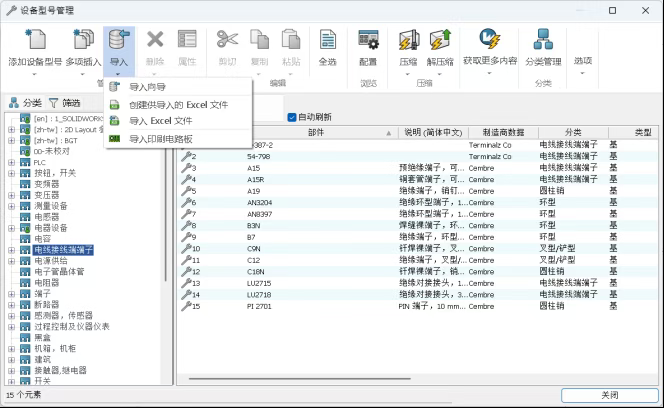
Task: Click 获取更多内容 download icon
Action: pyautogui.click(x=489, y=41)
